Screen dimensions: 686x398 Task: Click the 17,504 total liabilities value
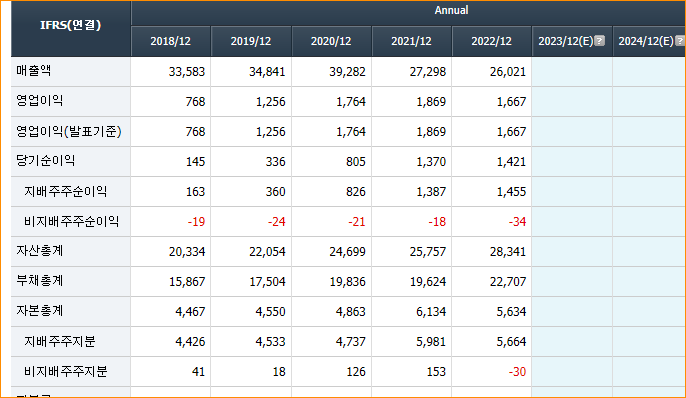(267, 282)
